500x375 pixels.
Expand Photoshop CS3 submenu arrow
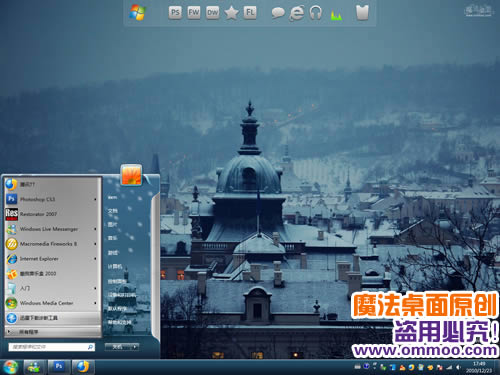pyautogui.click(x=95, y=199)
